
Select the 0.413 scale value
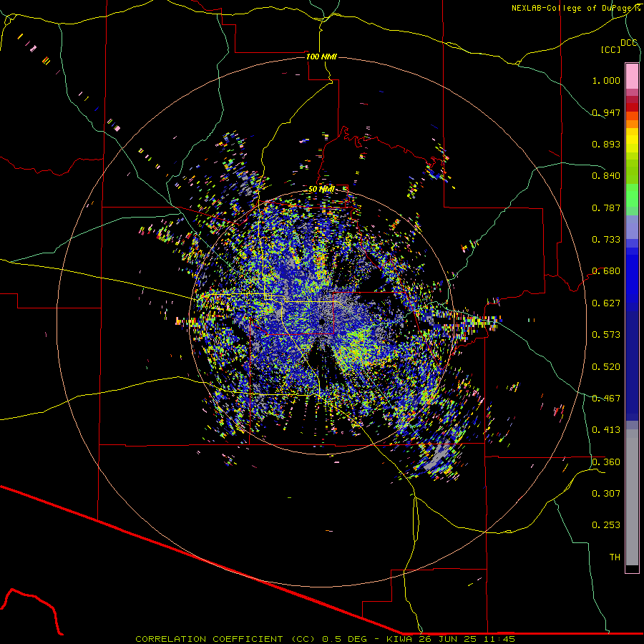606,430
